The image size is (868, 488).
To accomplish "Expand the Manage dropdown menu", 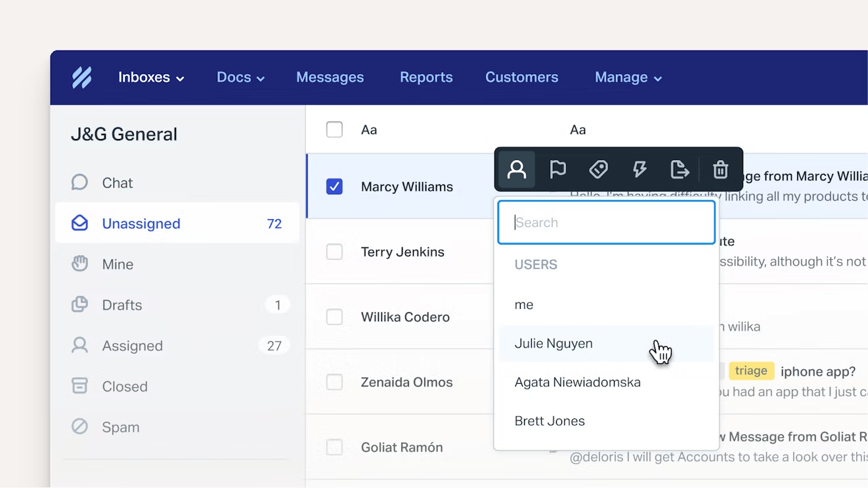I will tap(628, 77).
